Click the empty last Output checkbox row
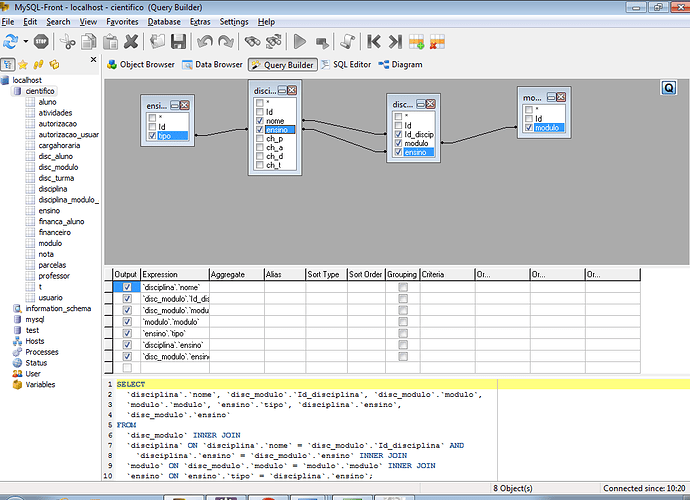Image resolution: width=690 pixels, height=500 pixels. tap(127, 368)
